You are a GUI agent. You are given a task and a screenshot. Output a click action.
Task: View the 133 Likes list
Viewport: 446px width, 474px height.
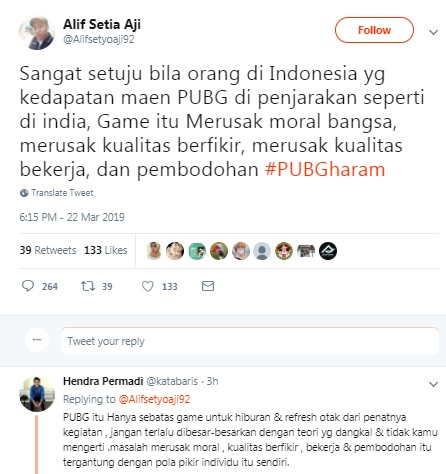click(x=106, y=250)
